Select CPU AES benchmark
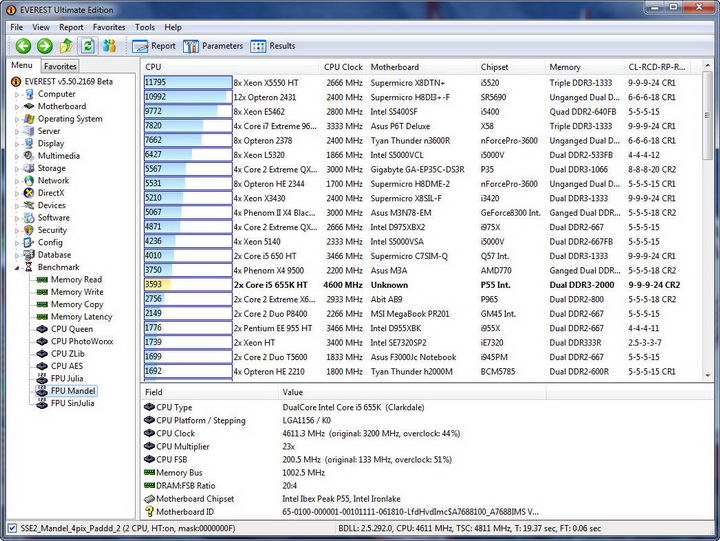The height and width of the screenshot is (541, 720). click(67, 366)
